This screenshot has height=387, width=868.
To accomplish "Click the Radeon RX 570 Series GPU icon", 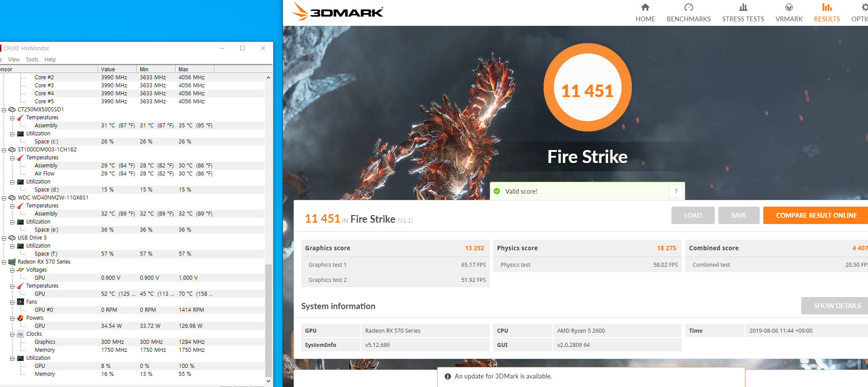I will pos(12,262).
